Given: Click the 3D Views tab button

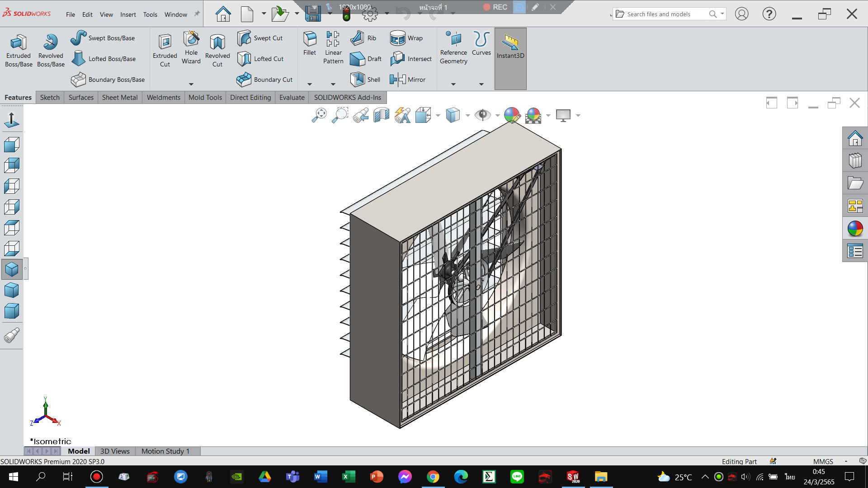Looking at the screenshot, I should tap(115, 451).
